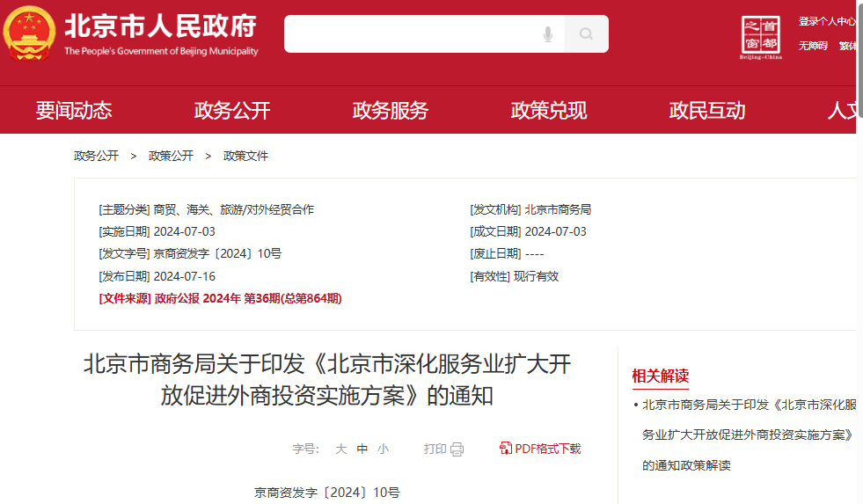
Task: Open the 要闻动态 navigation menu
Action: (74, 111)
